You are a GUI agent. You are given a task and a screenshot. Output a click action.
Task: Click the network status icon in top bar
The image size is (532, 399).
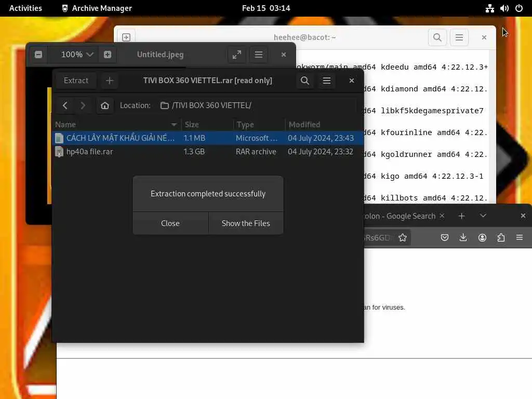pos(489,8)
